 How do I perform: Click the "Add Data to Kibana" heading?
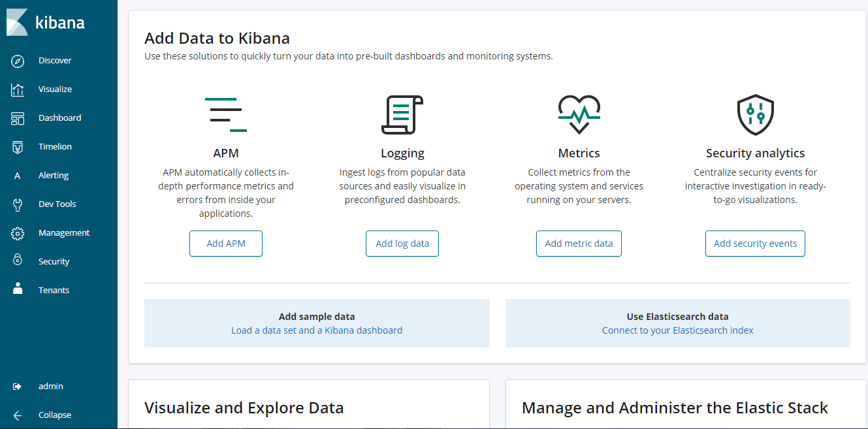click(x=217, y=38)
